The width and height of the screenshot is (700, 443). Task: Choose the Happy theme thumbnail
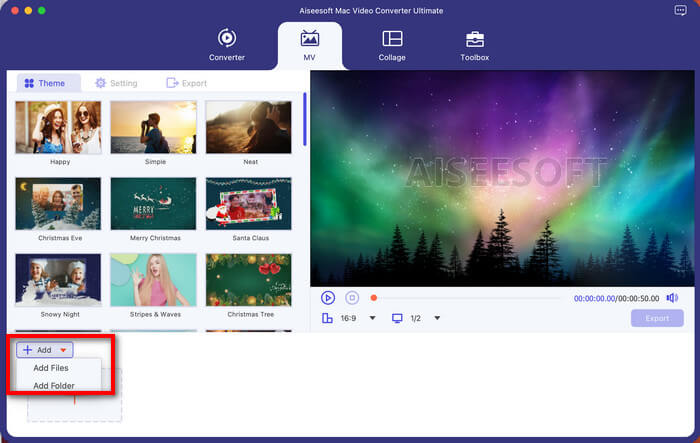pos(58,127)
